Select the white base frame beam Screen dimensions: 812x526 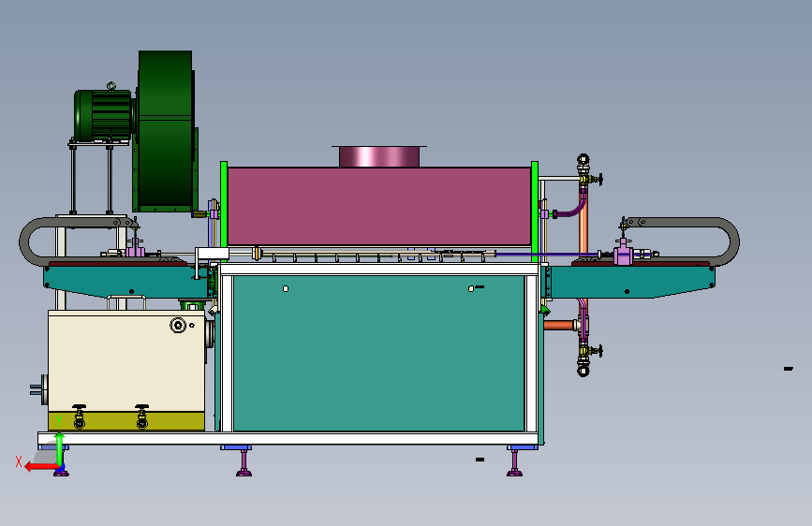click(288, 439)
